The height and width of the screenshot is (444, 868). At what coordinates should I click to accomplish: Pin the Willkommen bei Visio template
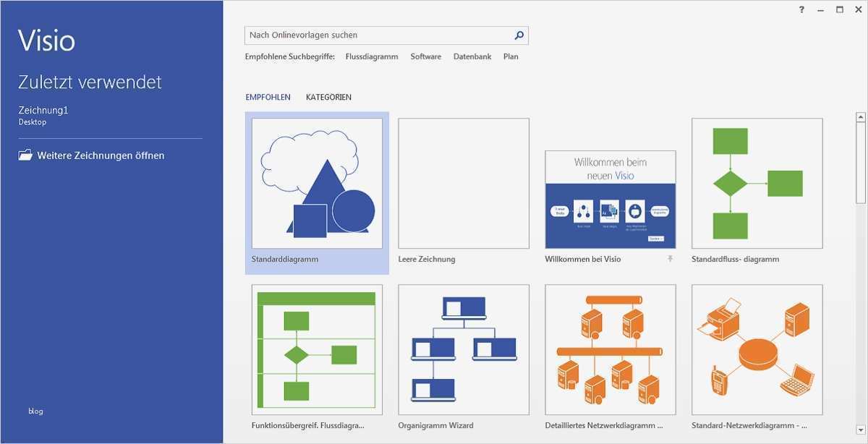[670, 259]
